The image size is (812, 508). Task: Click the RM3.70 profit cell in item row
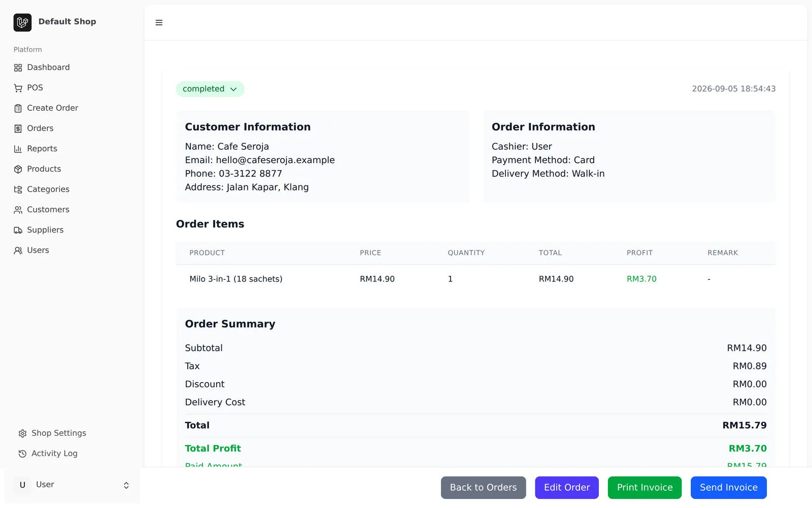click(x=641, y=279)
